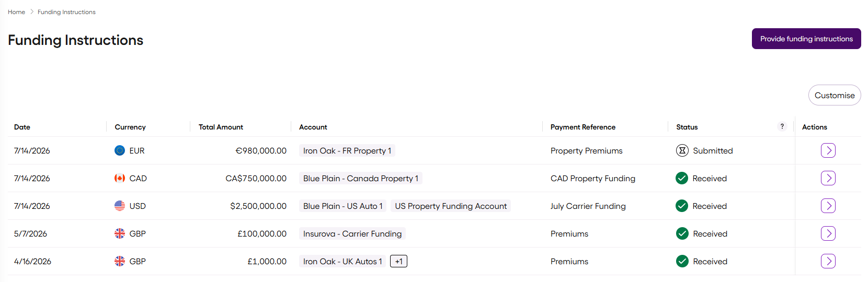
Task: Select the US Property Funding Account tag
Action: (451, 206)
